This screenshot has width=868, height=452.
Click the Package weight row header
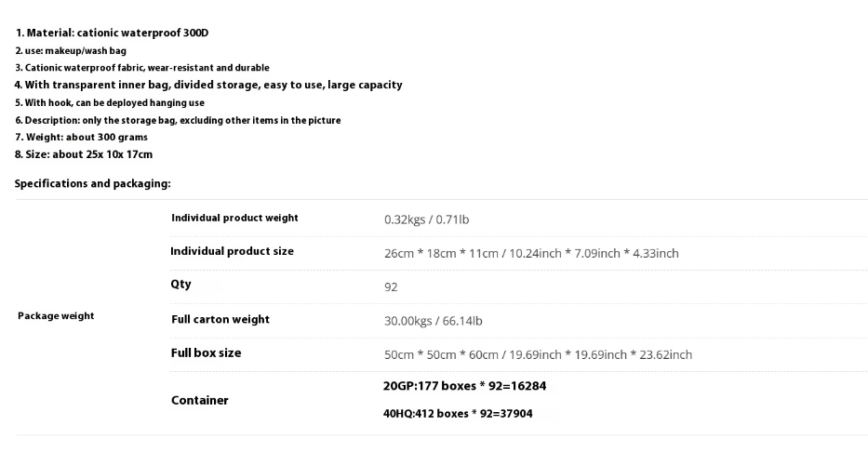click(56, 316)
